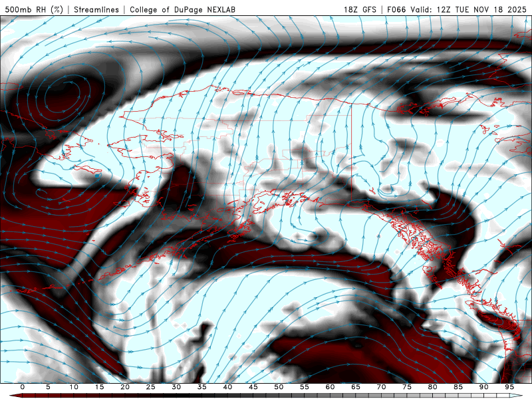Click the "30" label on the color scale
The image size is (532, 399).
point(176,387)
